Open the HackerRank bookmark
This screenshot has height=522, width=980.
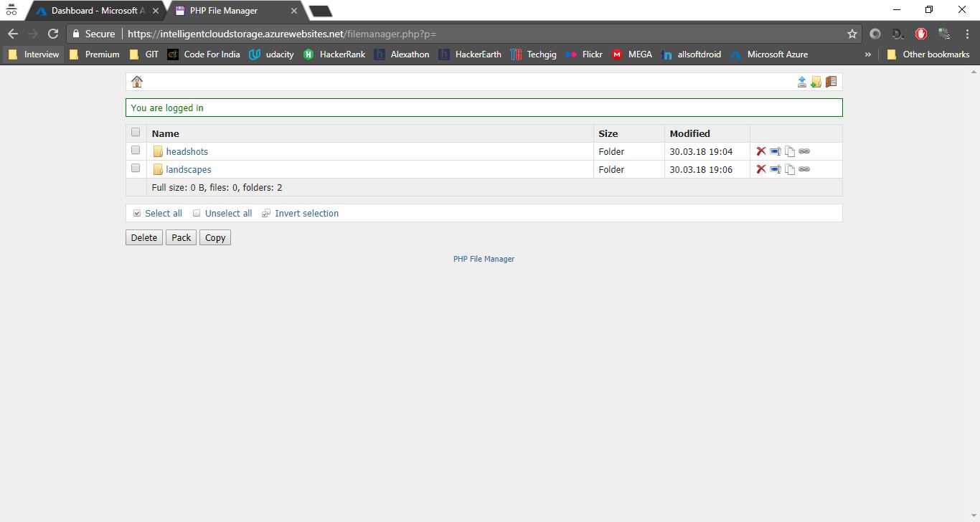(334, 54)
